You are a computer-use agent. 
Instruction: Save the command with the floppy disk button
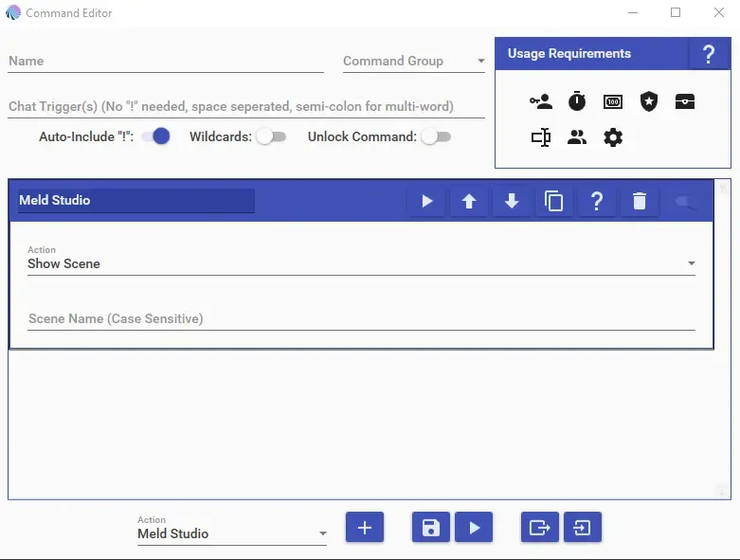(x=431, y=528)
